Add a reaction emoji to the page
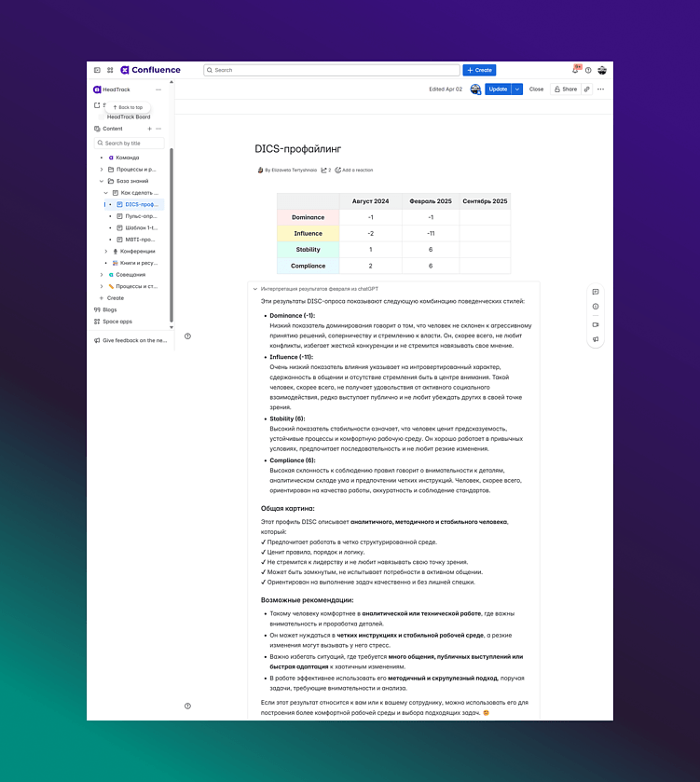 point(354,170)
